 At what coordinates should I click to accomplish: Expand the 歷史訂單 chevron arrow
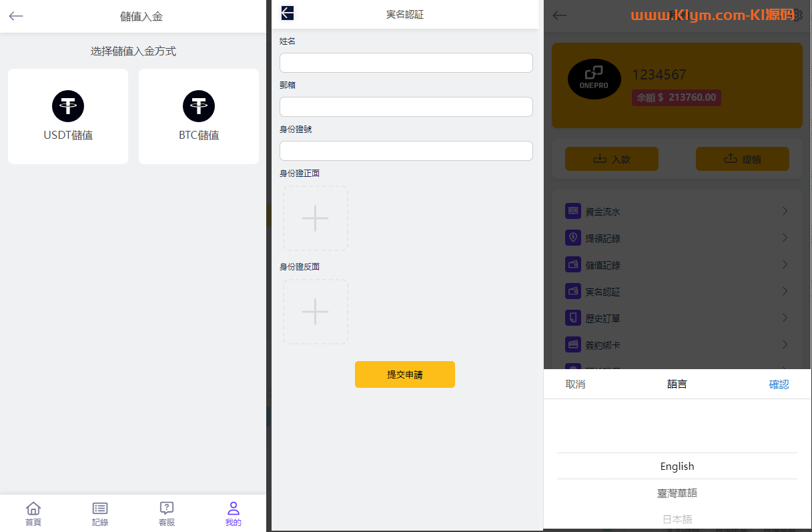point(785,318)
